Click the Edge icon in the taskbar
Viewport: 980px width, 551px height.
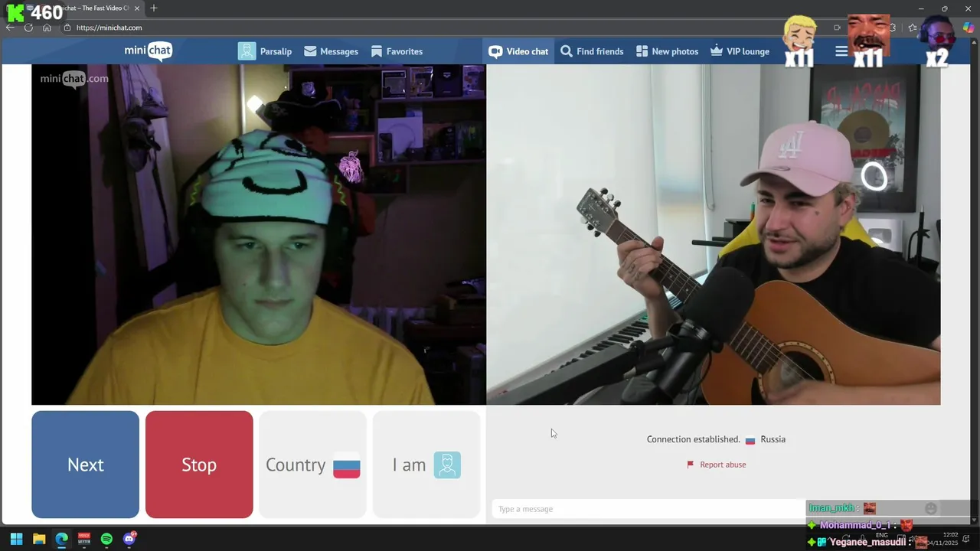(x=61, y=539)
